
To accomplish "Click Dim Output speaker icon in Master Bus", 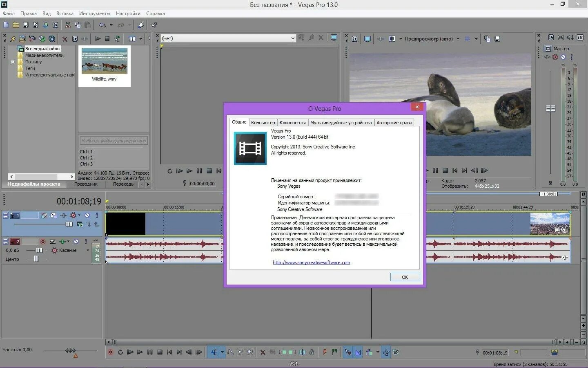I will click(x=570, y=38).
